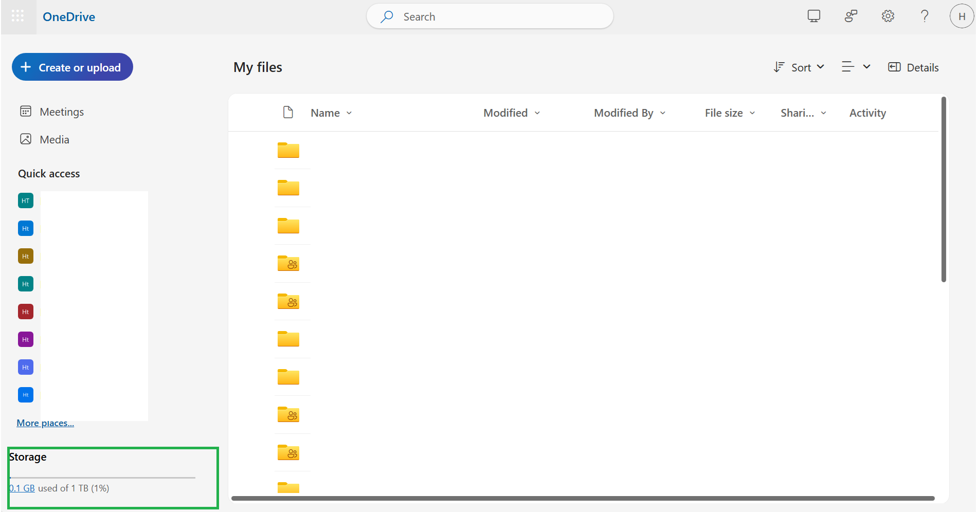Expand the Sort dropdown chevron
The width and height of the screenshot is (980, 512).
click(x=821, y=67)
